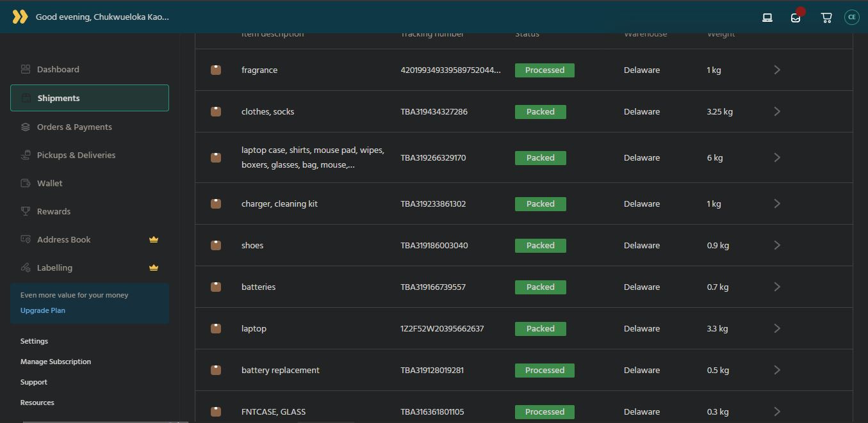Screen dimensions: 868x423
Task: Open the shopping cart in the top bar
Action: [826, 17]
